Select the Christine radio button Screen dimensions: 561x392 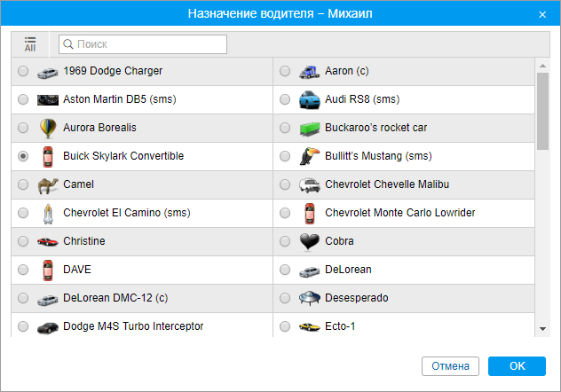(23, 241)
